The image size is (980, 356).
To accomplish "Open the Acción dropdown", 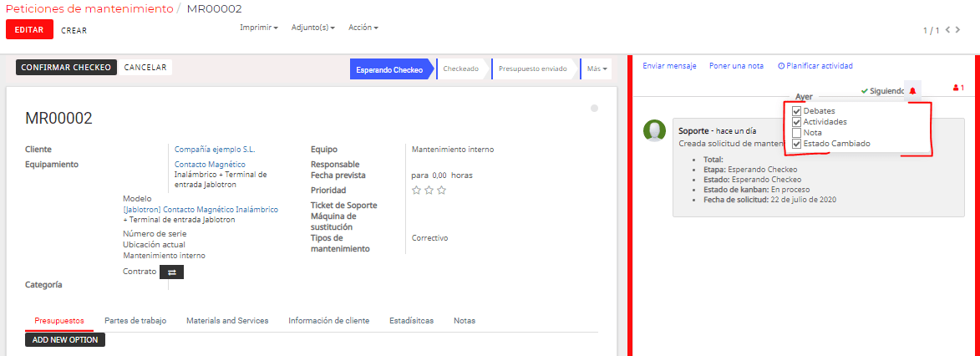I will tap(363, 28).
